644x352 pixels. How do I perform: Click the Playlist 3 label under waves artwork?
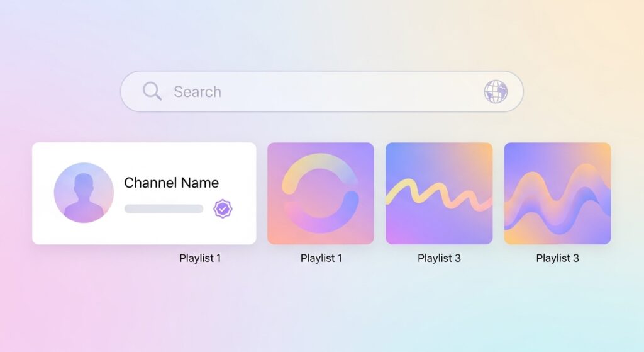point(557,258)
